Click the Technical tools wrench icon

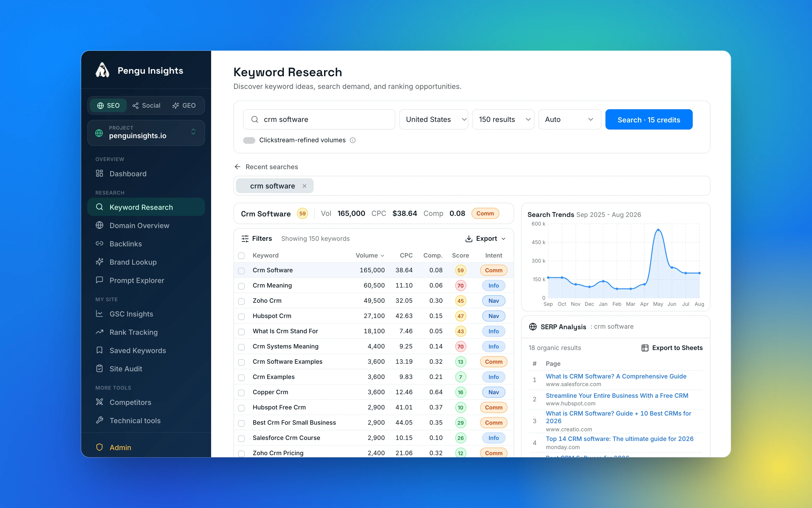pyautogui.click(x=99, y=420)
